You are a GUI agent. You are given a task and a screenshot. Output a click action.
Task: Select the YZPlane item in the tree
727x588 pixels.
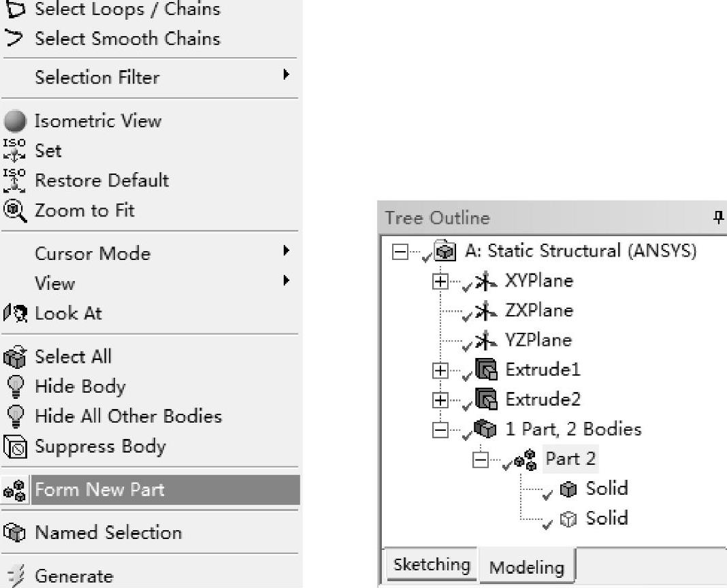click(538, 340)
